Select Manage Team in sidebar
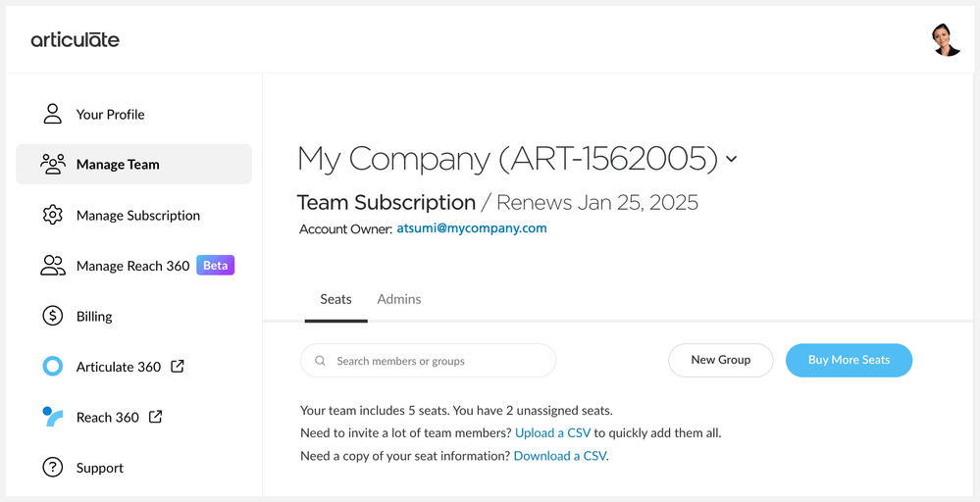 tap(133, 164)
